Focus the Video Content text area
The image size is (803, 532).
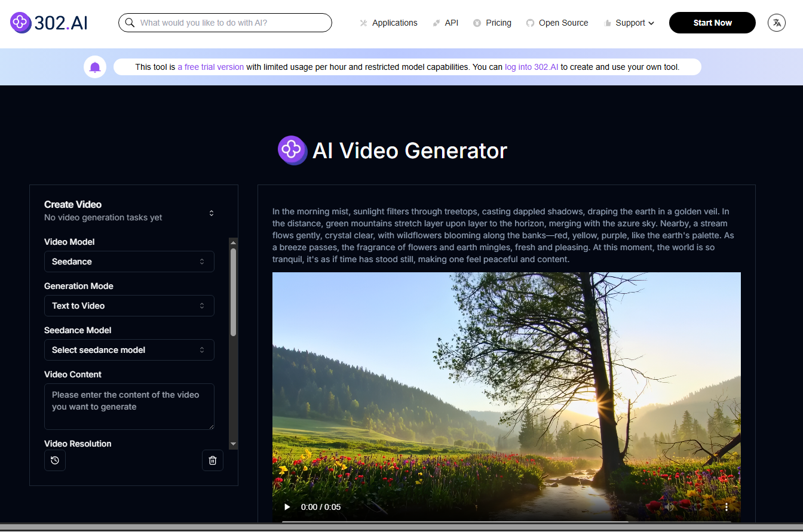click(x=129, y=407)
